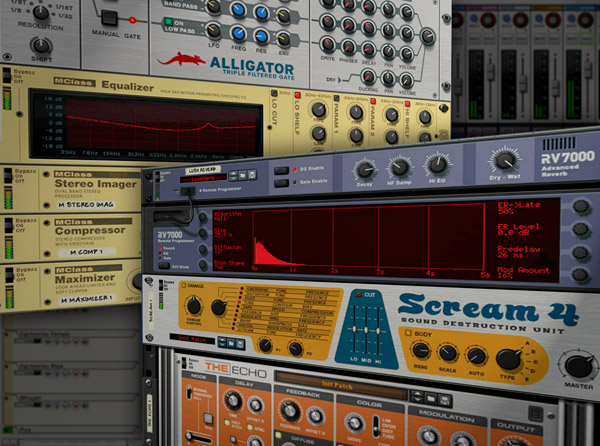The height and width of the screenshot is (446, 600).
Task: Click the Scream 4 browse patch folder icon
Action: click(x=231, y=343)
